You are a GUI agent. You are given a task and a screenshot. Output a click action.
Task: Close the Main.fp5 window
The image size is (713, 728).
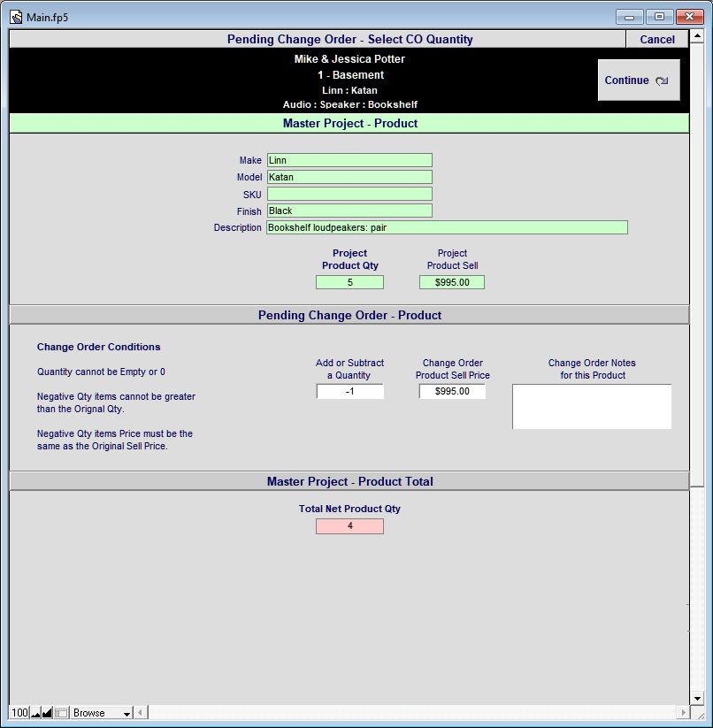tap(689, 17)
